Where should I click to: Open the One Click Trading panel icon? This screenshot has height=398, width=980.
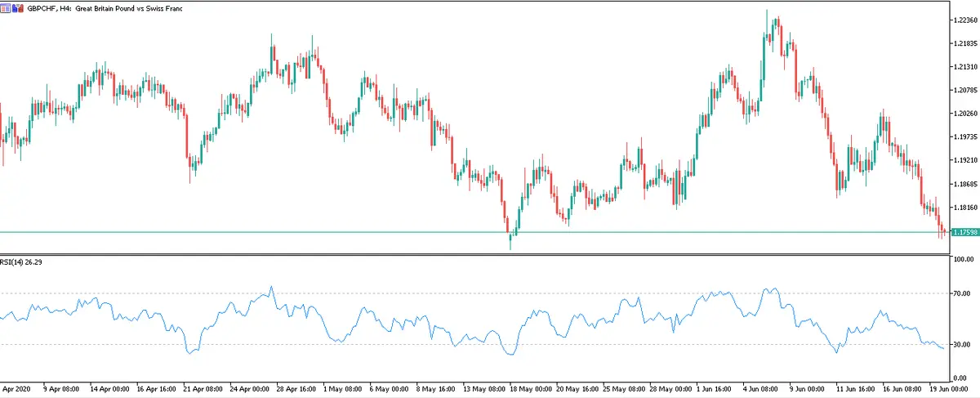6,7
